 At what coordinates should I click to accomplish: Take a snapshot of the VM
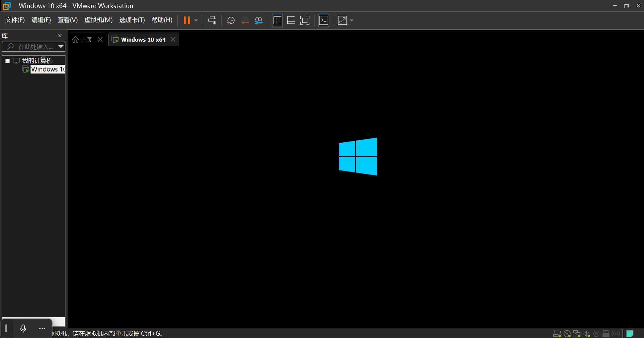coord(231,20)
